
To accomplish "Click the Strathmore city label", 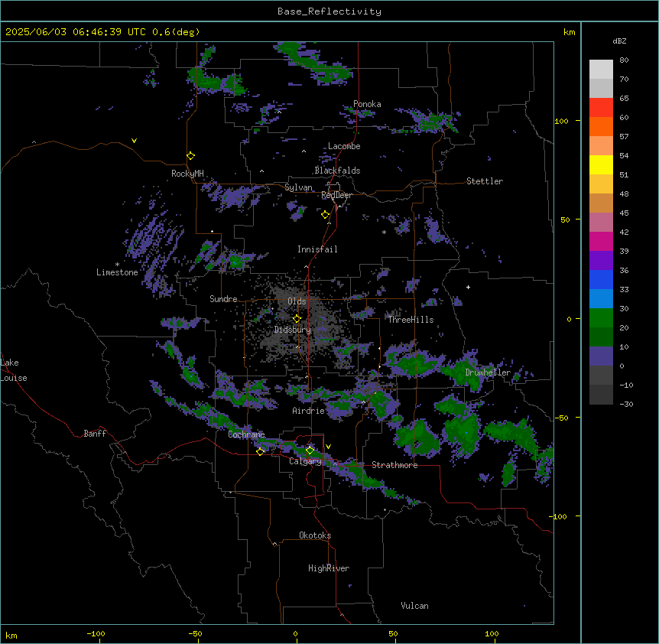I will 394,465.
